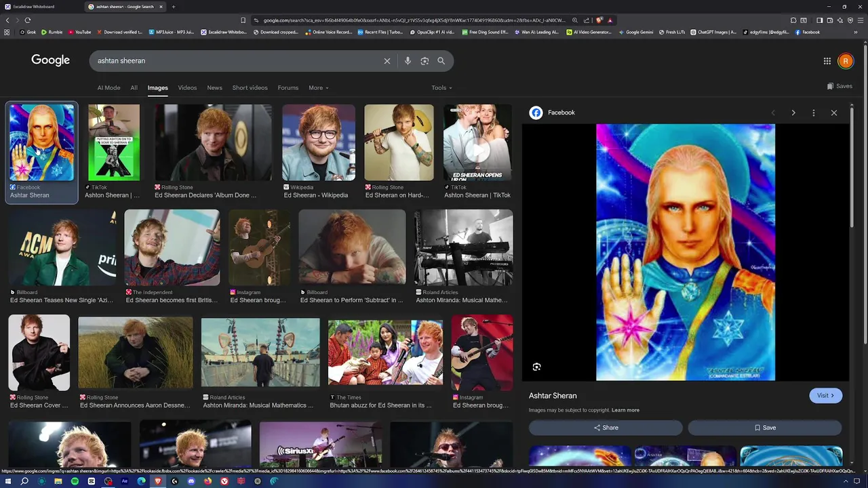Click the Save button under the preview
Viewport: 868px width, 488px height.
[765, 428]
